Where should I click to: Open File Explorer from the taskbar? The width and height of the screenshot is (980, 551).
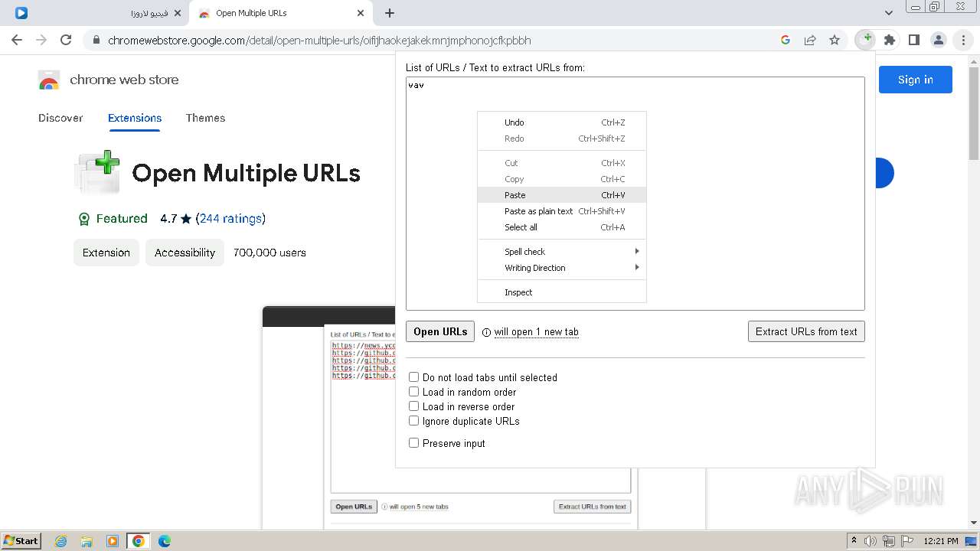[x=87, y=541]
